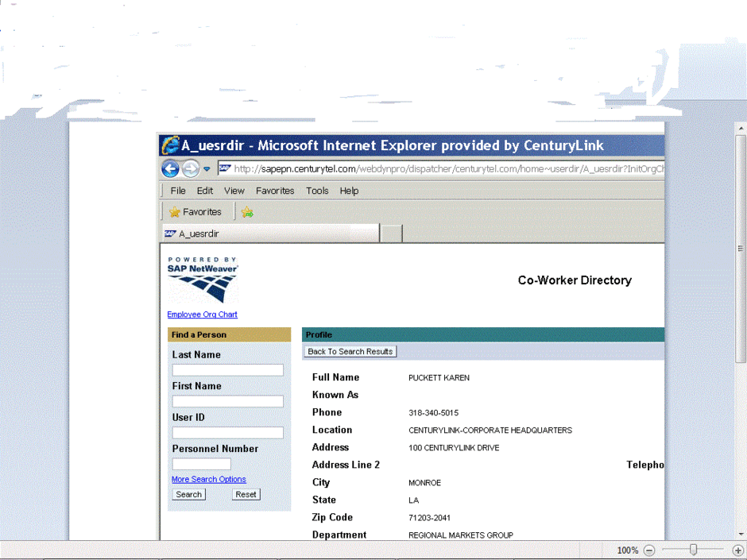
Task: Click the name PUCKETT KAREN
Action: 439,377
